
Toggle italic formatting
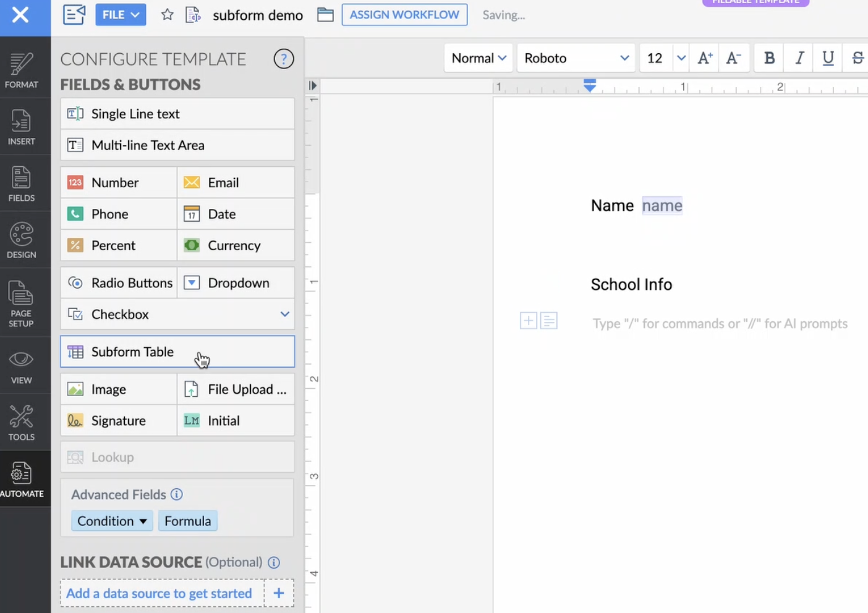tap(799, 58)
